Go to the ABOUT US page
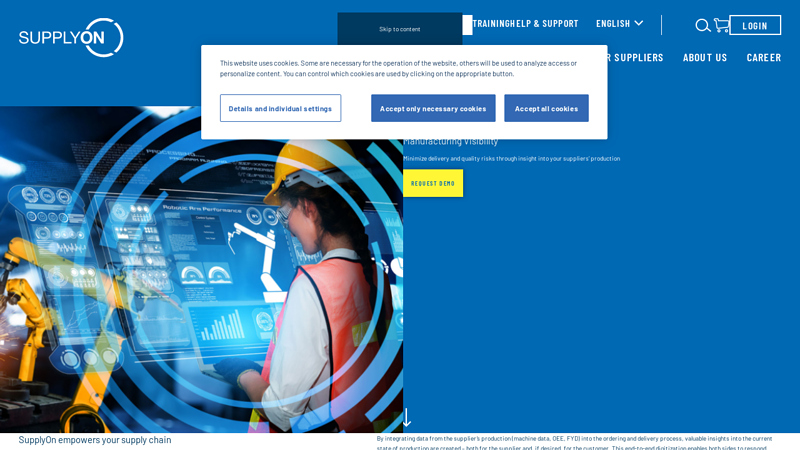Image resolution: width=800 pixels, height=450 pixels. 705,58
